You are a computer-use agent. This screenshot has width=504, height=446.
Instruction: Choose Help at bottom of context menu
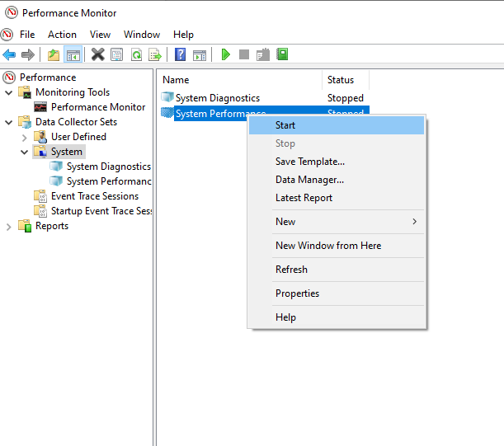tap(337, 317)
